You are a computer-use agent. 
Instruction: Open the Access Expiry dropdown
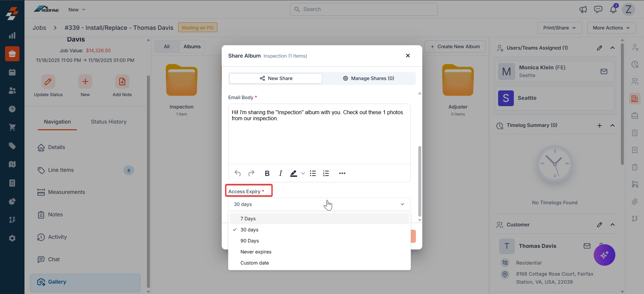coord(319,204)
